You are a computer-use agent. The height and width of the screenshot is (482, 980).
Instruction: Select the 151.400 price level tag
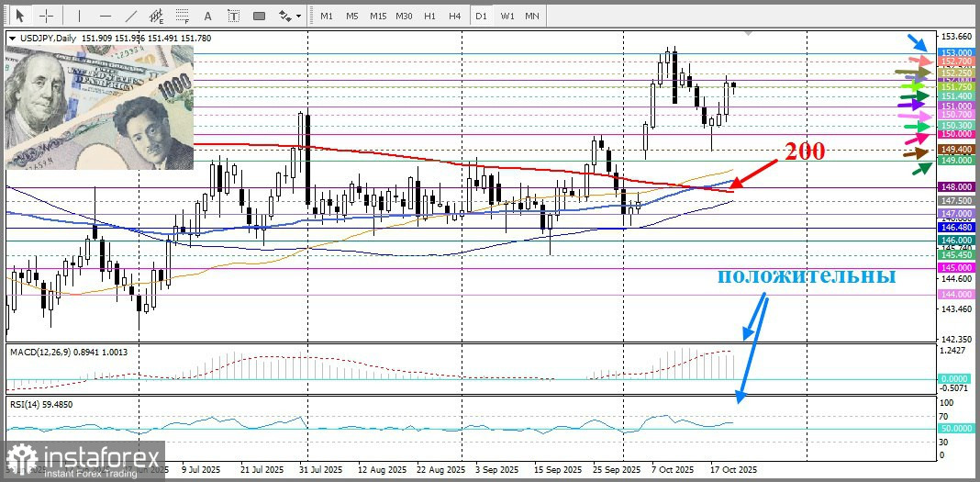pos(955,95)
